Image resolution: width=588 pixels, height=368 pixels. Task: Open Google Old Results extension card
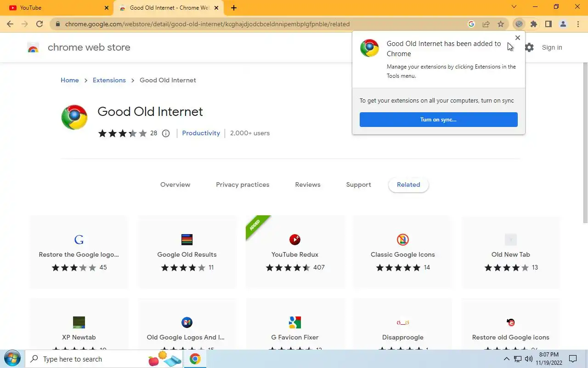[187, 252]
